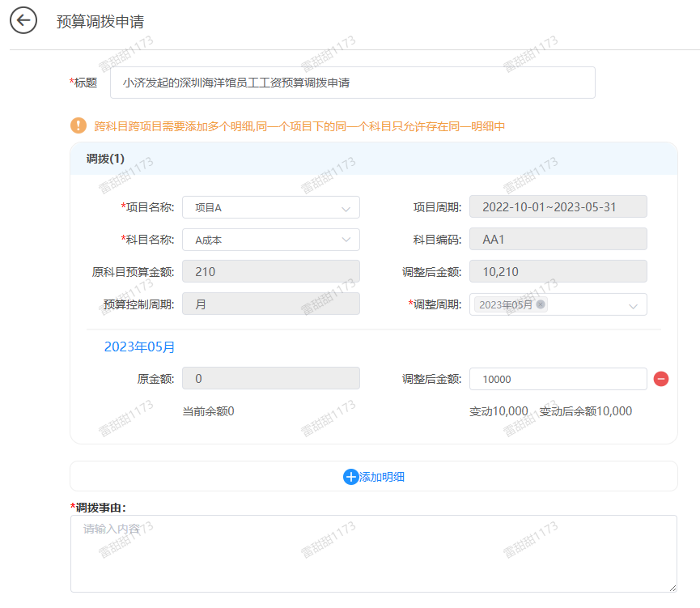Click the blue 2023年05月 heading
The height and width of the screenshot is (608, 700).
tap(139, 347)
